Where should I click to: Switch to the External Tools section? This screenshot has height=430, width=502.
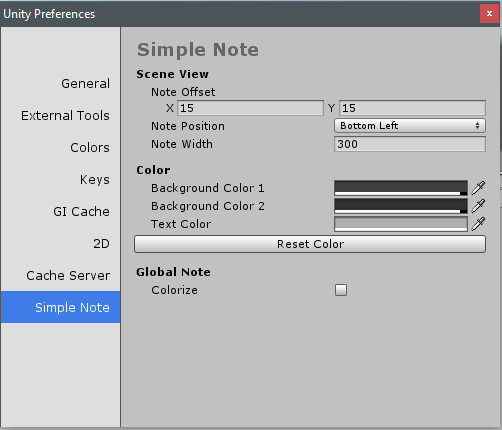60,115
